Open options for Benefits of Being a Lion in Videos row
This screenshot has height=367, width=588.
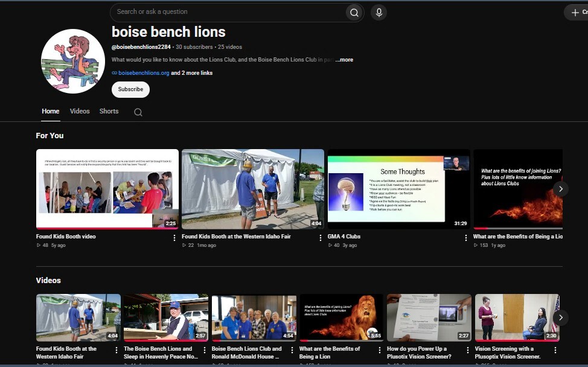(x=380, y=350)
